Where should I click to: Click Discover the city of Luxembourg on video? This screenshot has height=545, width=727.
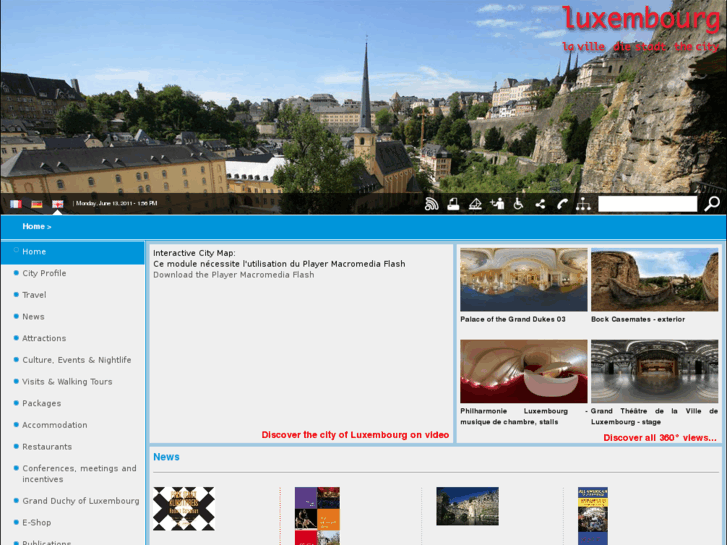click(355, 435)
